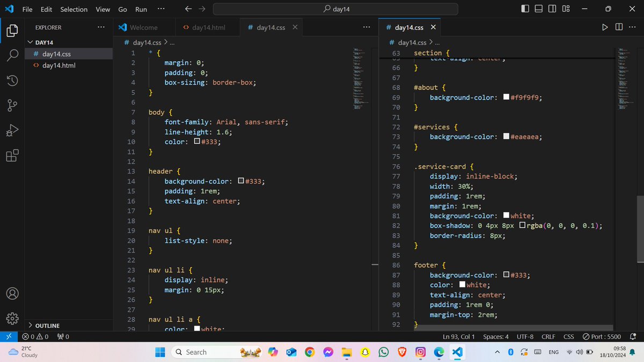Open more actions for left editor group
This screenshot has height=362, width=644.
click(367, 27)
